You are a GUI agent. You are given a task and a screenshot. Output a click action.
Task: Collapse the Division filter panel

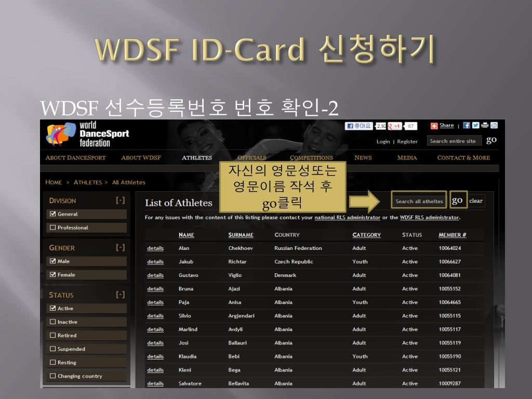(x=120, y=200)
